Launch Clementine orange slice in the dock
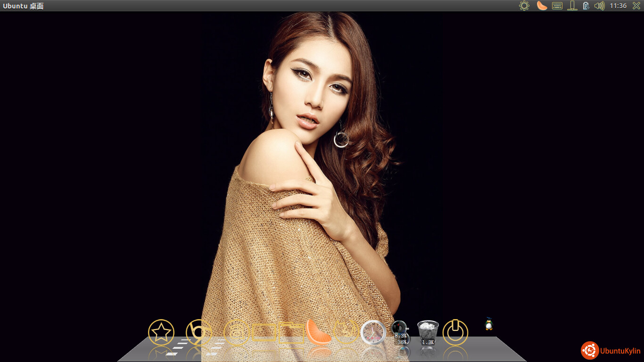 pos(318,332)
